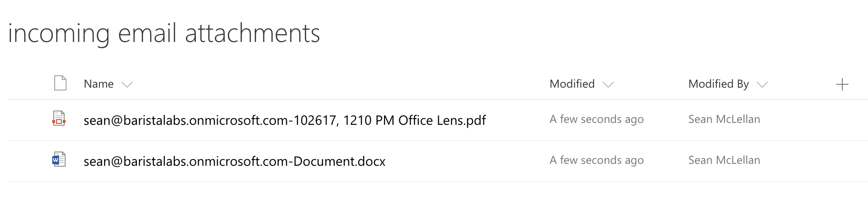Click modified time of the PDF file
The image size is (868, 202).
(x=597, y=119)
